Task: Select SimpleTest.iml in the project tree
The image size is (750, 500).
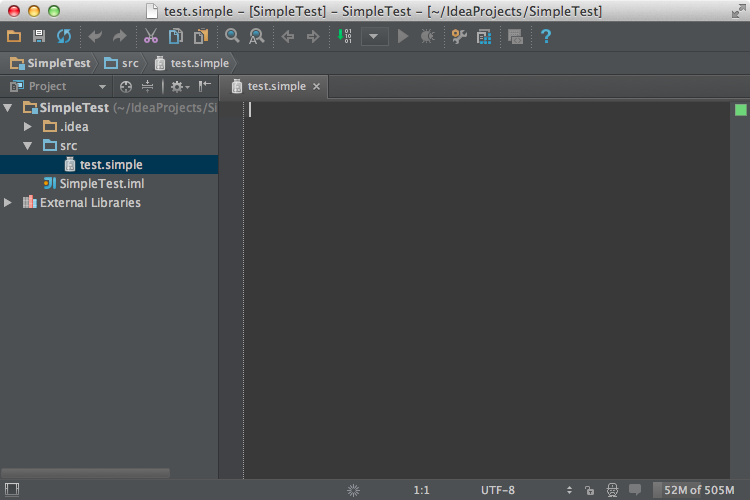Action: 102,184
